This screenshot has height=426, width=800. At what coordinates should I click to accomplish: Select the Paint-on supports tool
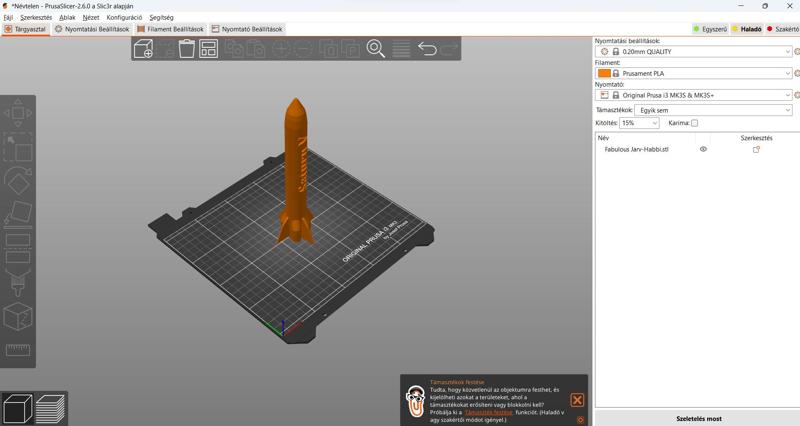[18, 283]
